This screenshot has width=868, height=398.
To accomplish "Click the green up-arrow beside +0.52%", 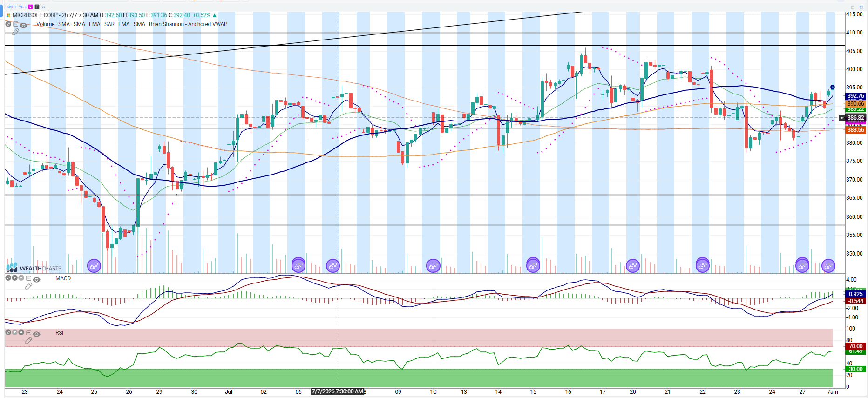I will [x=214, y=15].
